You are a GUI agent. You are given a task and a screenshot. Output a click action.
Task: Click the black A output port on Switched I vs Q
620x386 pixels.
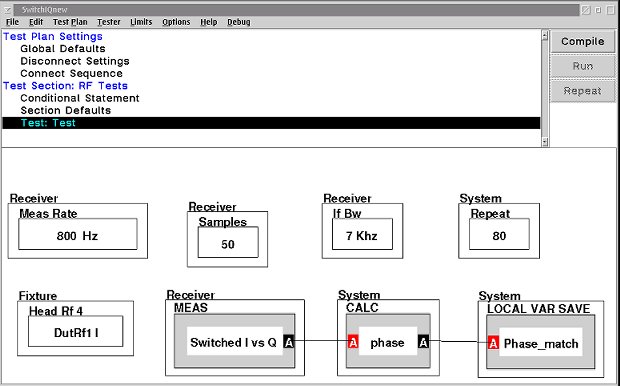click(x=289, y=342)
